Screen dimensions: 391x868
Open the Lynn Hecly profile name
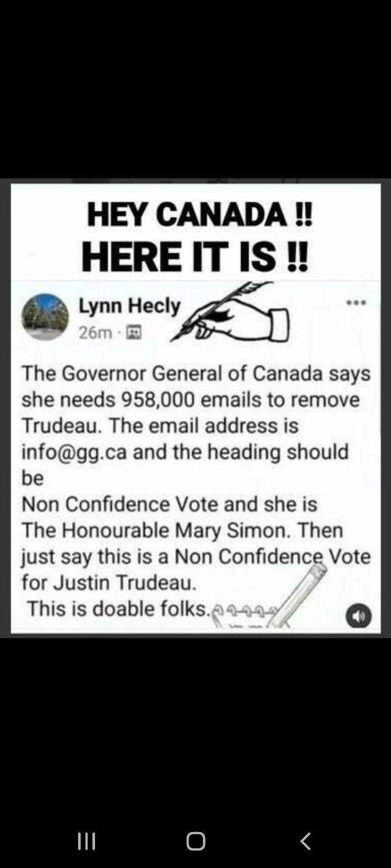pyautogui.click(x=130, y=307)
